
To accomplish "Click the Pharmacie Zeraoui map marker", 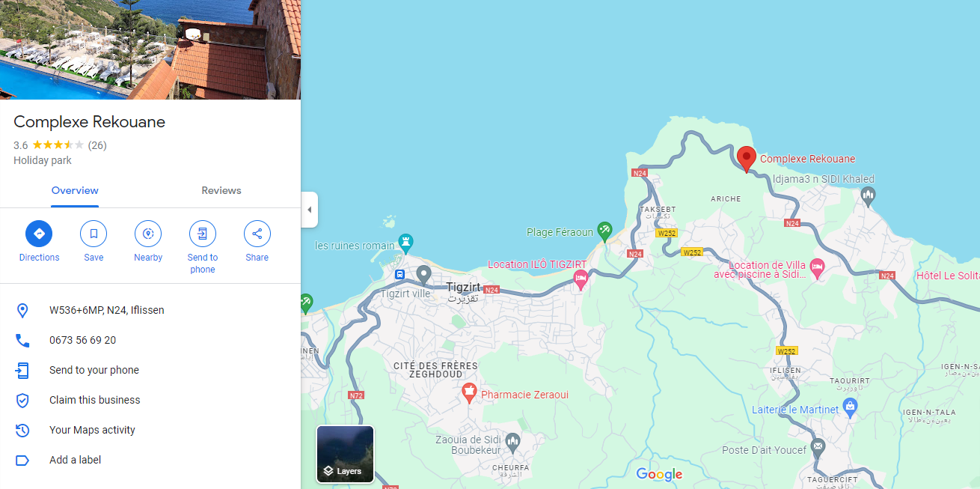I will pyautogui.click(x=469, y=392).
